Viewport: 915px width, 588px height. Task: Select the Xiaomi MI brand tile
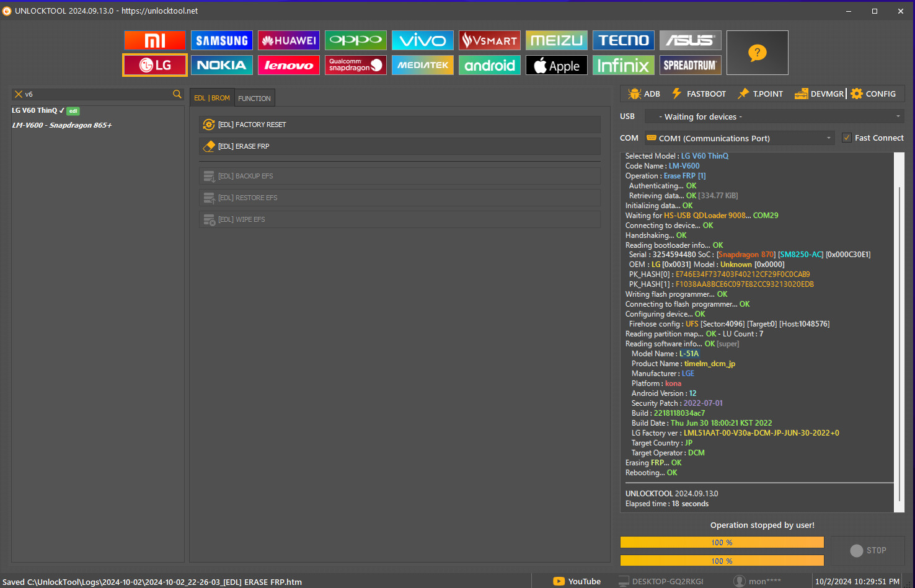pyautogui.click(x=155, y=40)
